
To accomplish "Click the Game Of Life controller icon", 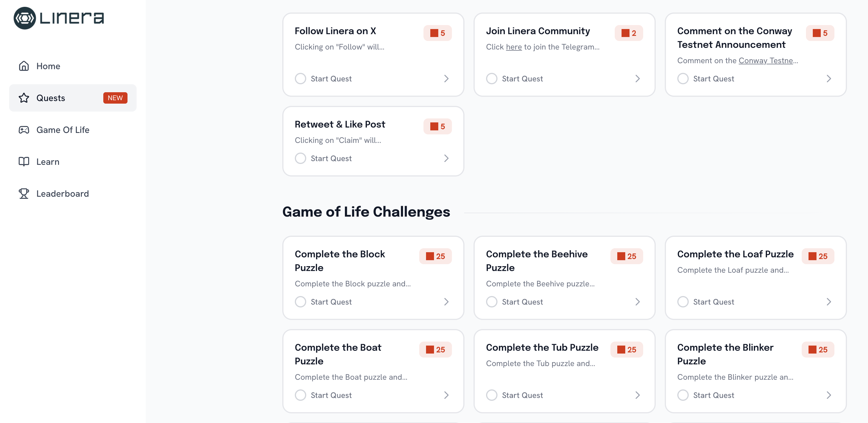I will tap(24, 130).
